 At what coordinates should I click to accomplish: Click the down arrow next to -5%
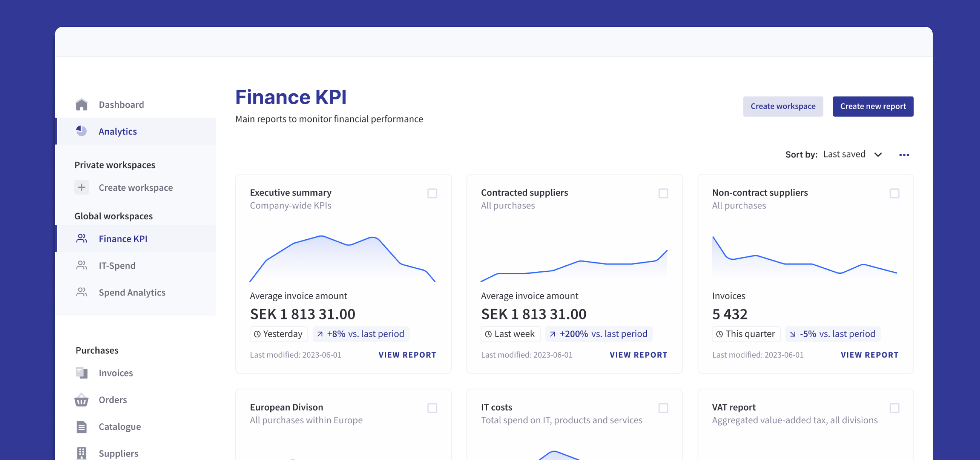[x=792, y=334]
